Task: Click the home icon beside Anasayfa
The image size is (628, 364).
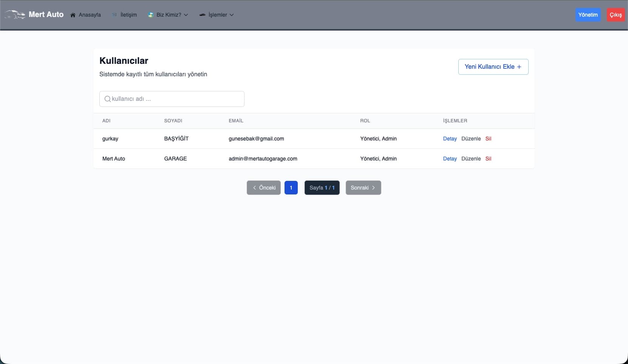Action: pos(73,15)
